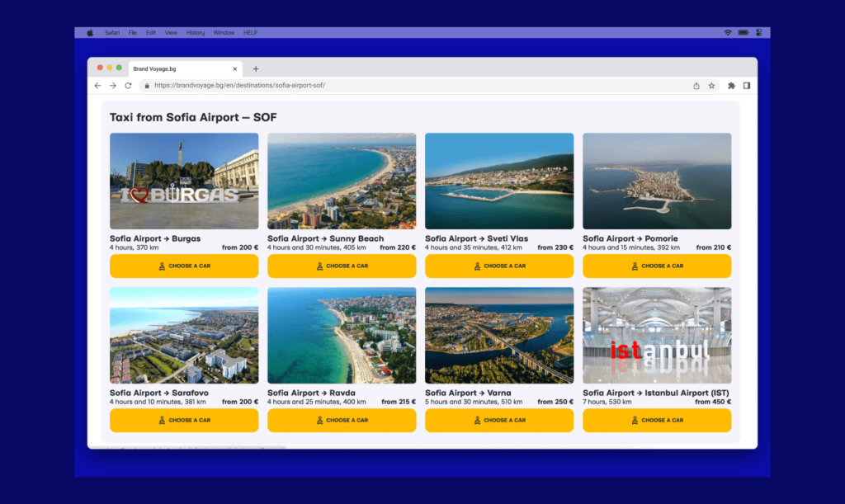Image resolution: width=845 pixels, height=504 pixels.
Task: Click the URL address field
Action: tap(413, 85)
